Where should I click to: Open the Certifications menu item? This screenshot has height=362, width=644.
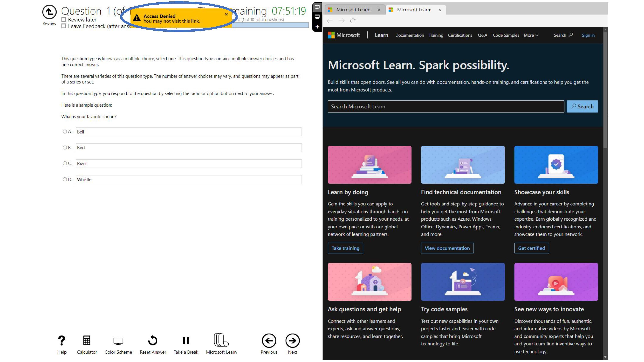point(460,35)
